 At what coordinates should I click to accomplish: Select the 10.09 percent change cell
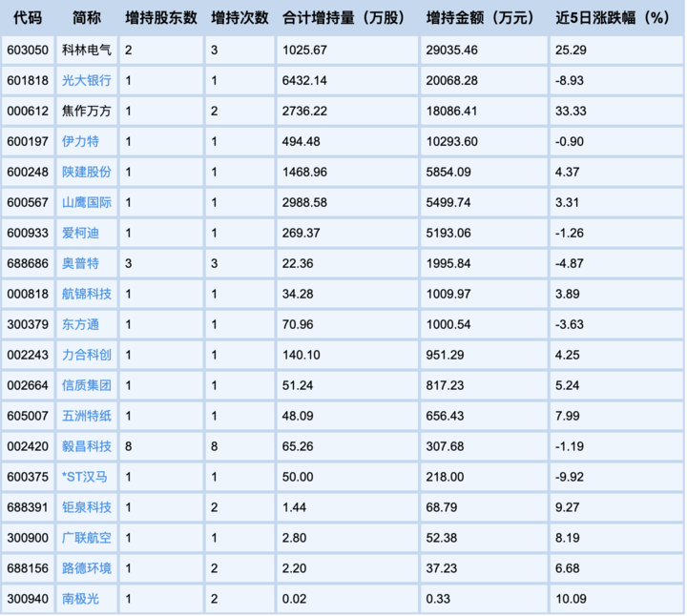pos(616,599)
